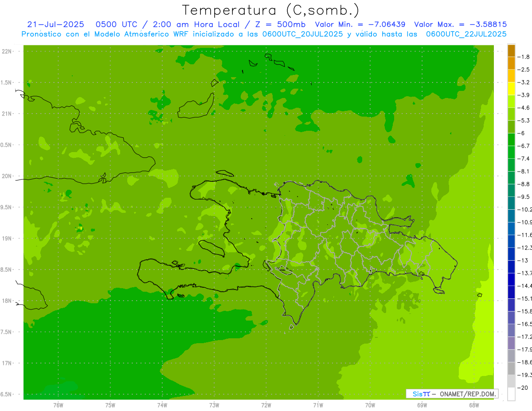Click the gray swatch between -18.6 and -19.3

click(x=511, y=369)
